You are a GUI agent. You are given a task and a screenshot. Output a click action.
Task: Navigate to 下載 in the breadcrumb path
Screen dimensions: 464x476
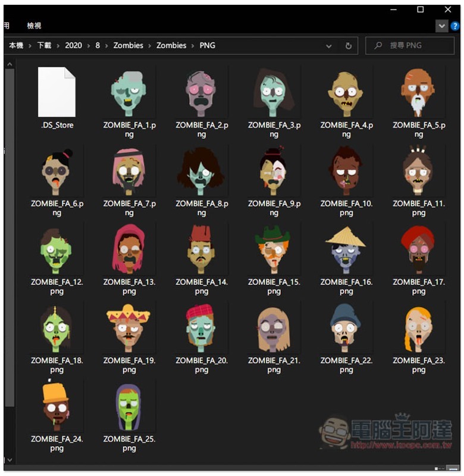(x=45, y=45)
